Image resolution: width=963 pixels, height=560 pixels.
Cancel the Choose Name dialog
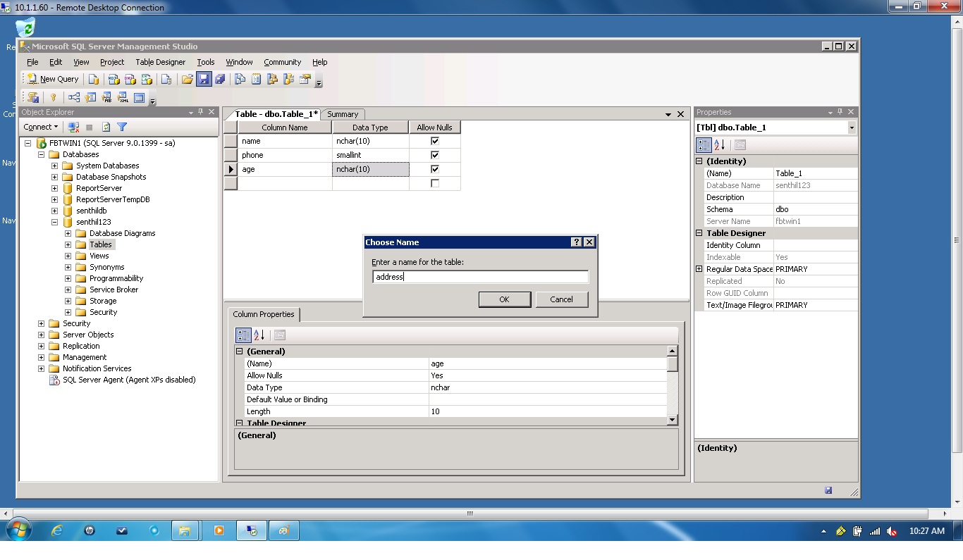point(561,299)
